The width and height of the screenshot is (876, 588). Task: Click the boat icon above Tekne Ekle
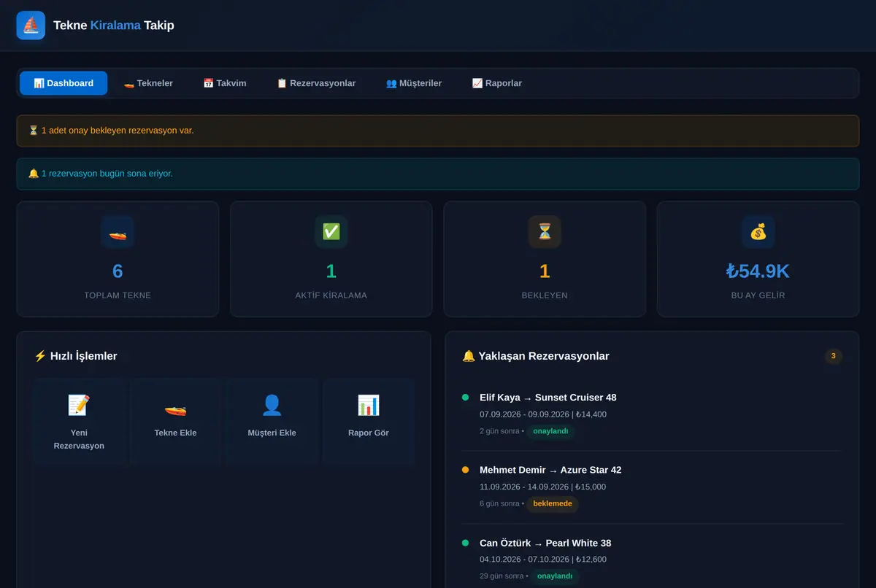175,408
